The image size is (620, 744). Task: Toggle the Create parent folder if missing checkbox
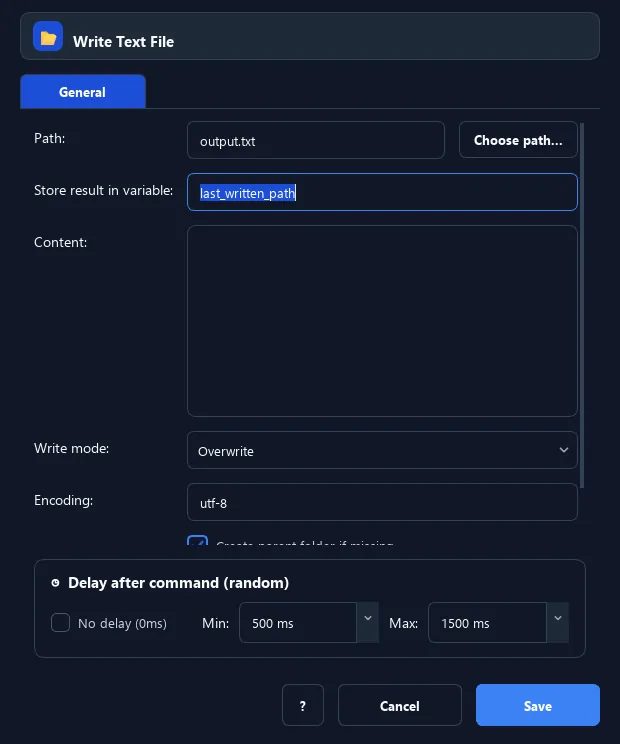point(197,541)
